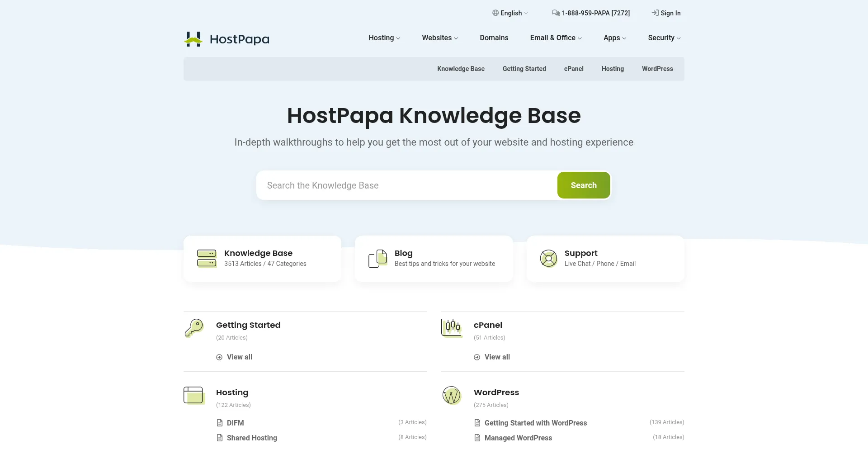868x449 pixels.
Task: Click the Sign In arrow icon
Action: pyautogui.click(x=655, y=13)
